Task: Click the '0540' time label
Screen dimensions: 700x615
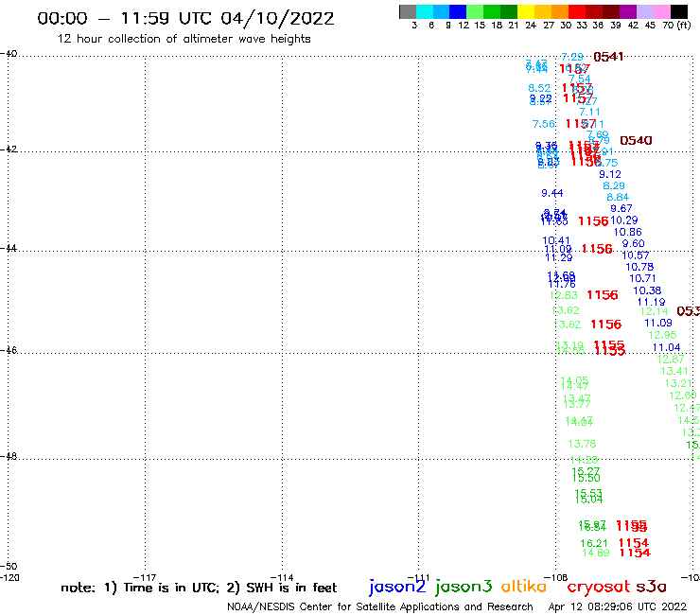Action: (x=637, y=141)
